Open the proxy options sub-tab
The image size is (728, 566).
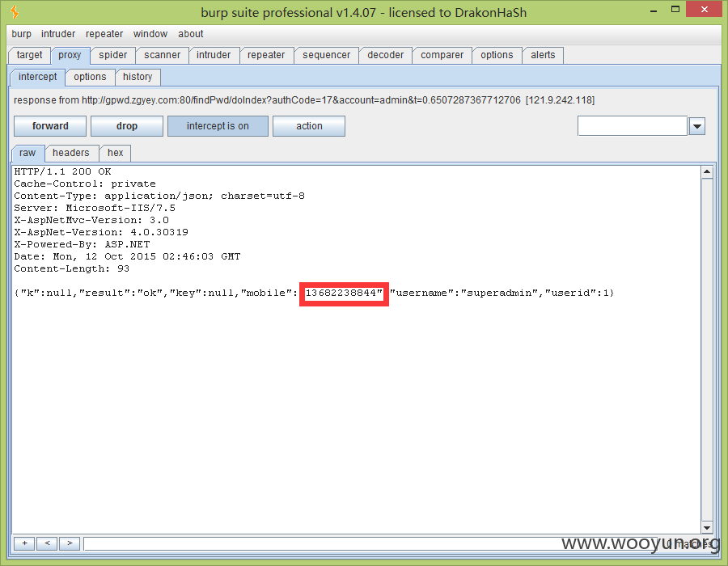pyautogui.click(x=90, y=77)
